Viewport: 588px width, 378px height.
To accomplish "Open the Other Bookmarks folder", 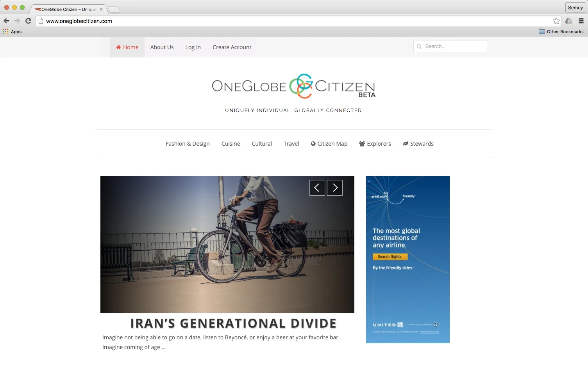I will tap(561, 32).
